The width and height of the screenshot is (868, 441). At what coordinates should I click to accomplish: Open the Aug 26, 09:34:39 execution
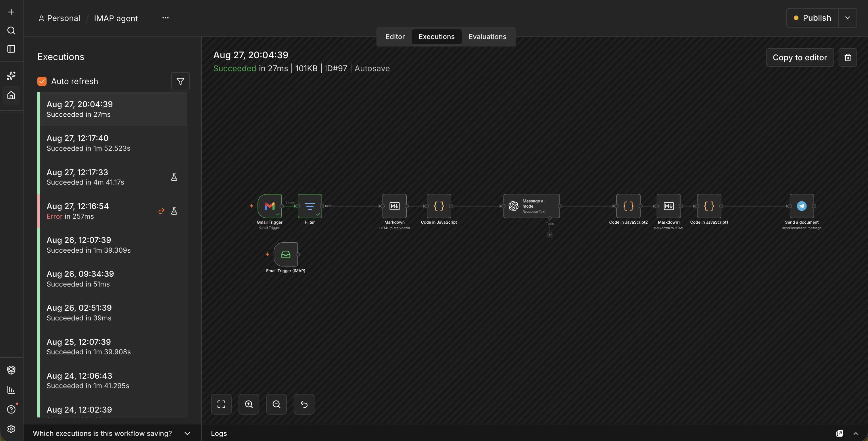113,279
